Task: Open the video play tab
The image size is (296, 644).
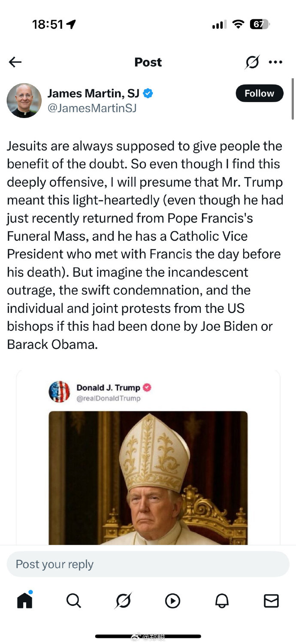Action: (x=172, y=601)
